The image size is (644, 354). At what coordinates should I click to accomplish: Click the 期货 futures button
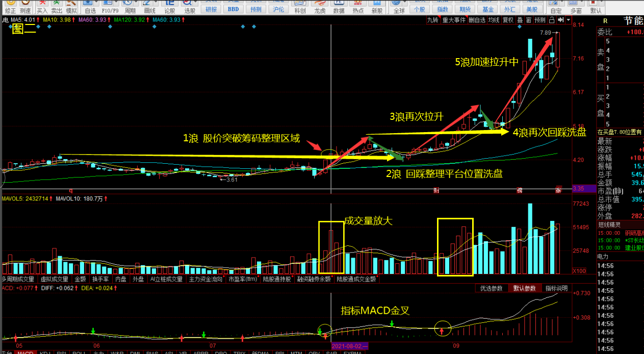(x=465, y=9)
